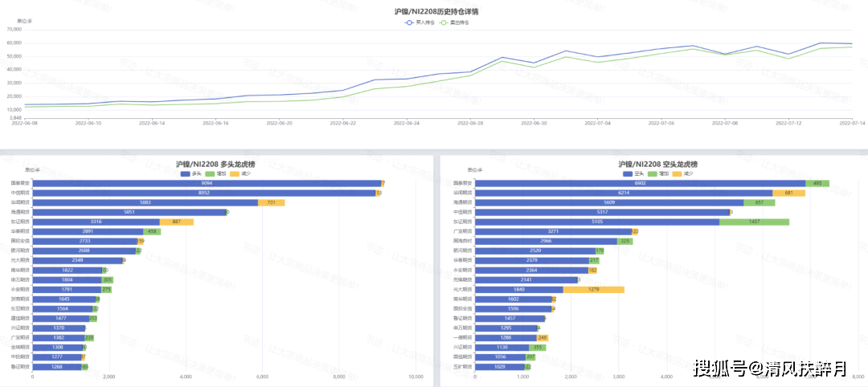
Task: Hide 减少 series in 空头龙虎榜 legend
Action: [682, 173]
